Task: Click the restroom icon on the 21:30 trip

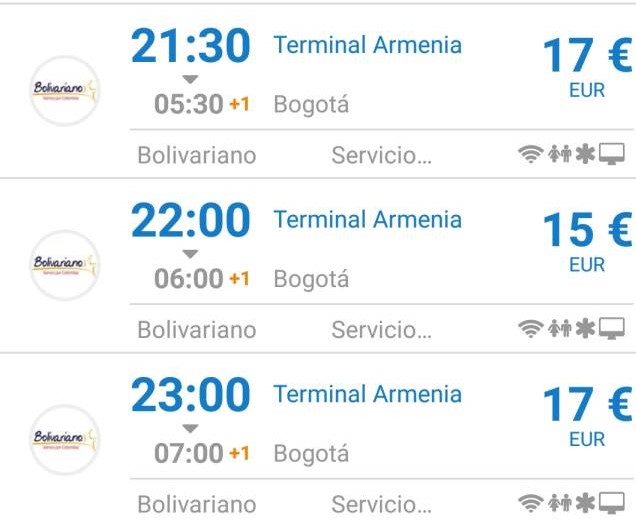Action: pyautogui.click(x=558, y=155)
